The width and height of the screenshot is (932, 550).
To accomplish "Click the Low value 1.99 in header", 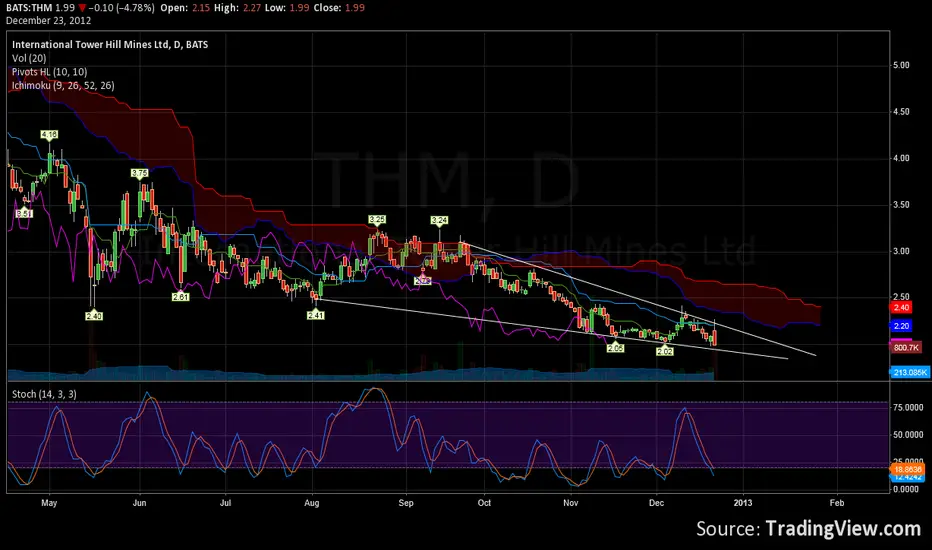I will pos(299,8).
